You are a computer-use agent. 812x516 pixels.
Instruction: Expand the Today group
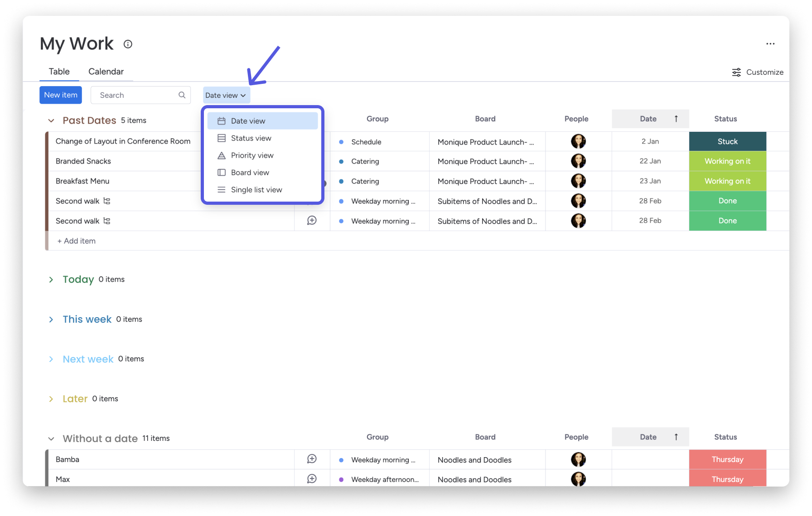pos(51,280)
